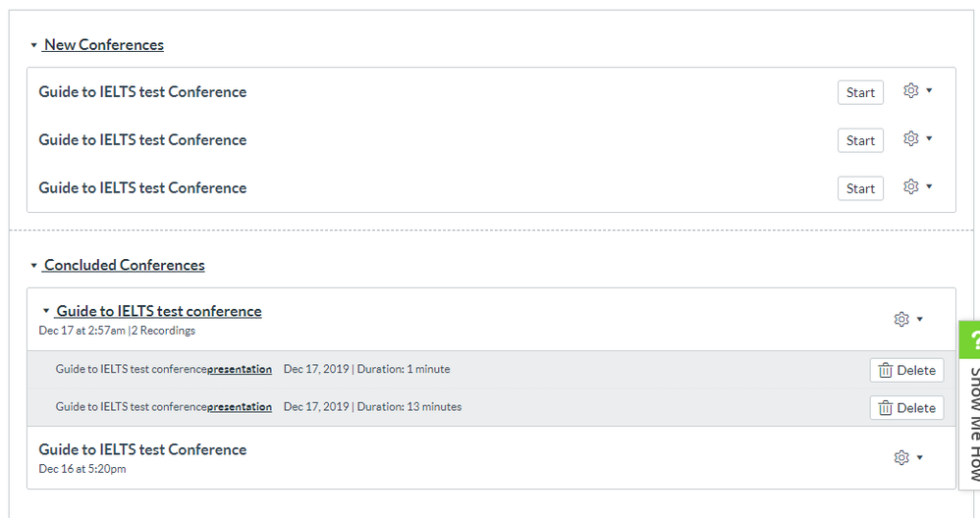Click the first new conference title
This screenshot has height=518, width=980.
tap(142, 92)
